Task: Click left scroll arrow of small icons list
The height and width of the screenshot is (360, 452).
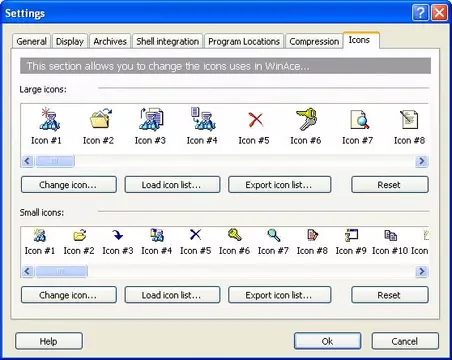Action: (27, 271)
